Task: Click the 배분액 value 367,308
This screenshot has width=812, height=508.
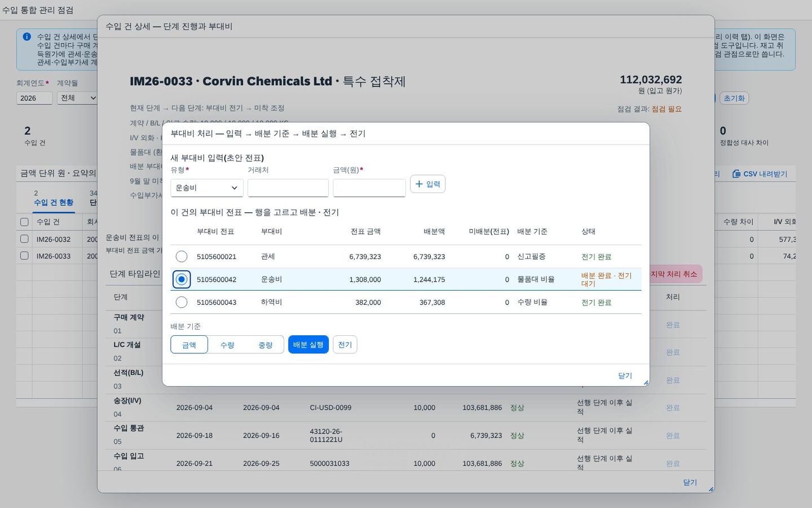Action: 433,303
